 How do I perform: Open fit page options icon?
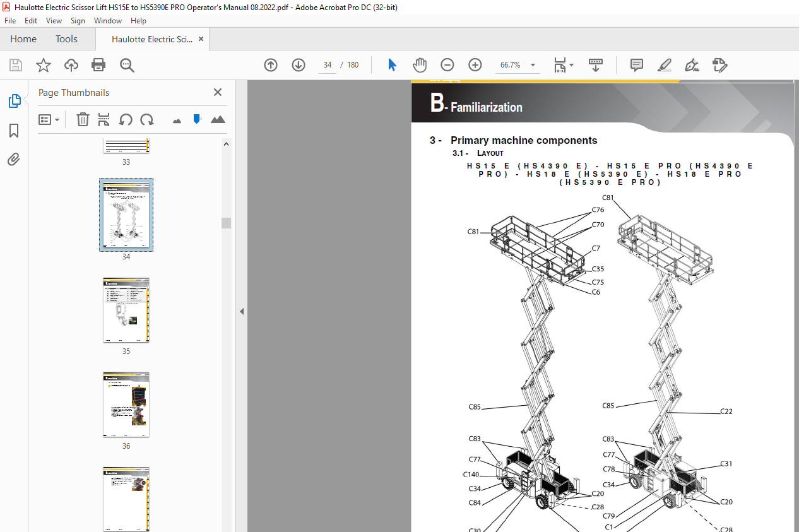tap(560, 65)
